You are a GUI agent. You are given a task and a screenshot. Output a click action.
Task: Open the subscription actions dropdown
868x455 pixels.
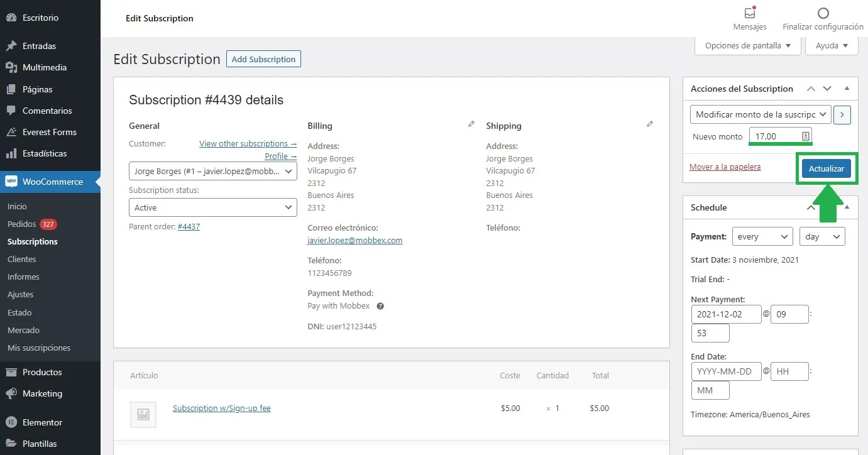761,114
